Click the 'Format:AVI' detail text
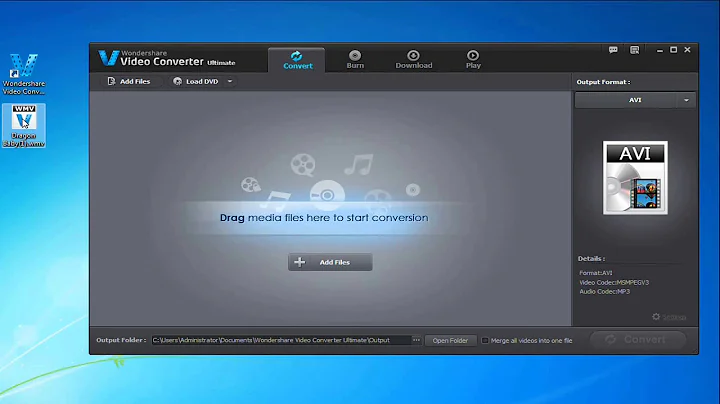 (x=596, y=273)
